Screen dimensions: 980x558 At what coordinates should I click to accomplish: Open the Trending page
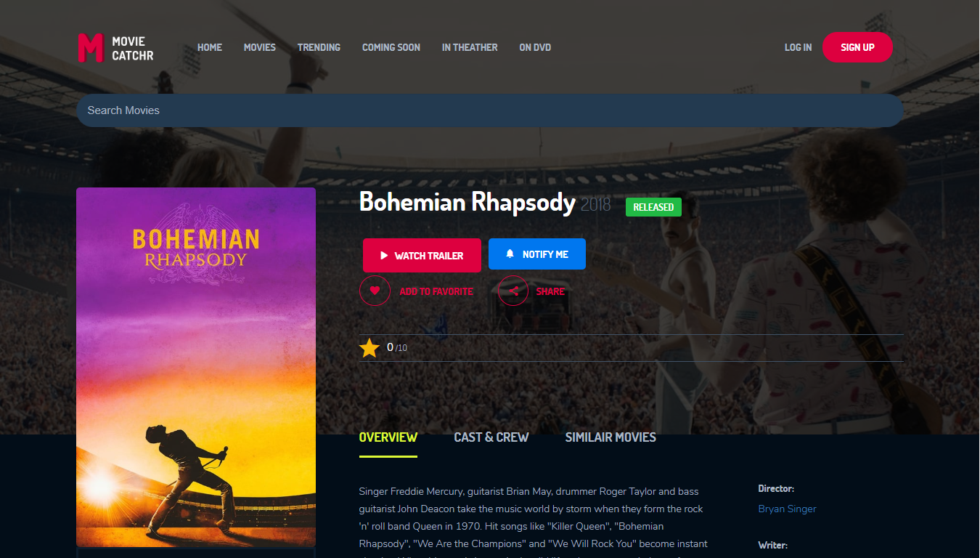319,47
